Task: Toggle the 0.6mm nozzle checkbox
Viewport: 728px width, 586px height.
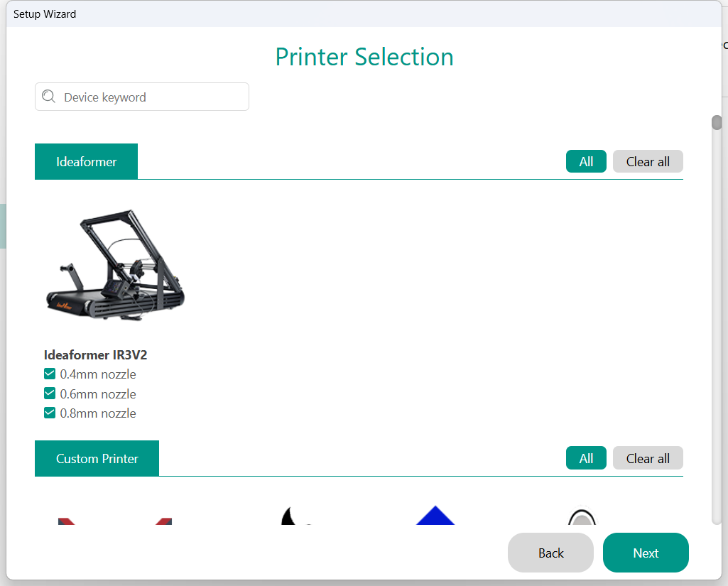Action: pyautogui.click(x=50, y=394)
